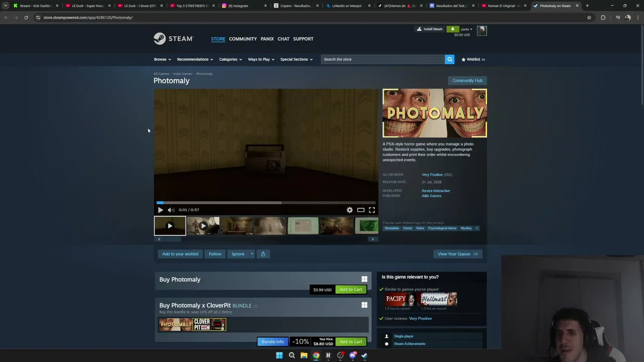Expand the Special Sections dropdown

point(296,59)
